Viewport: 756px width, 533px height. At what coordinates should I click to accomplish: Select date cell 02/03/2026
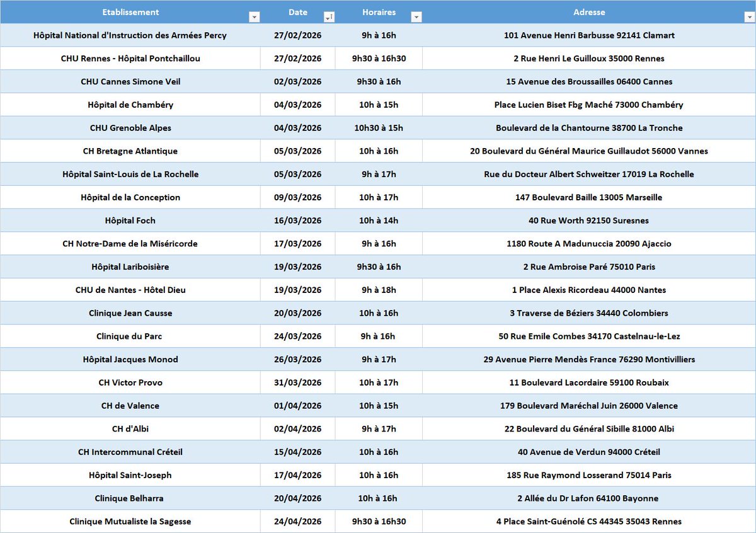(298, 81)
